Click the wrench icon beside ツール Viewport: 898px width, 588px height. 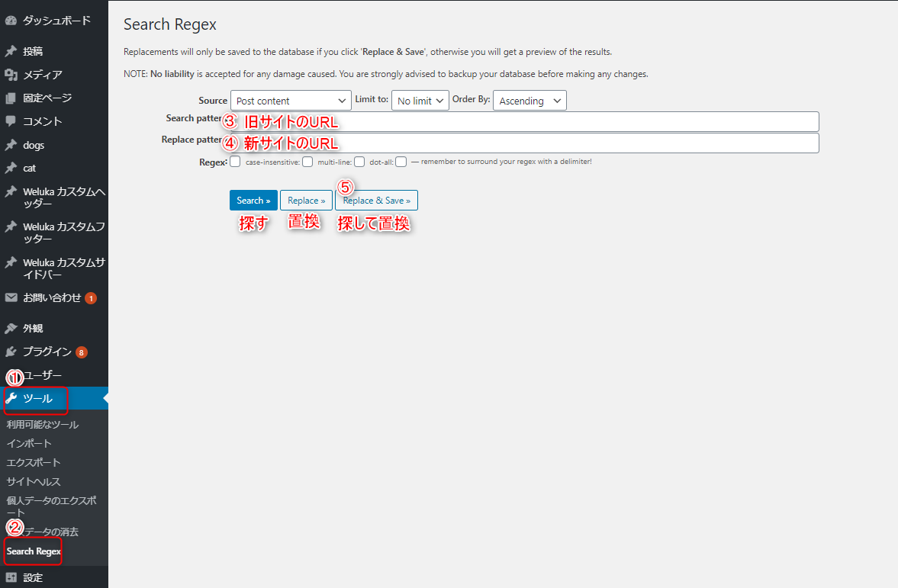[11, 399]
